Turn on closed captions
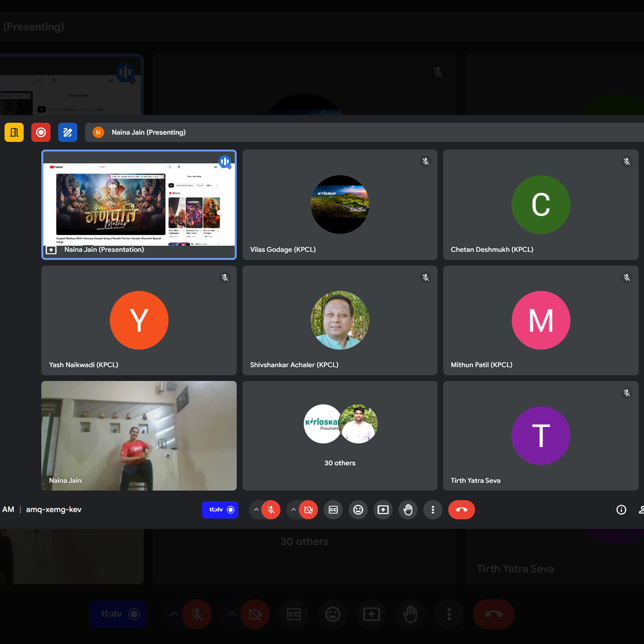Screen dimensions: 644x644 coord(333,510)
